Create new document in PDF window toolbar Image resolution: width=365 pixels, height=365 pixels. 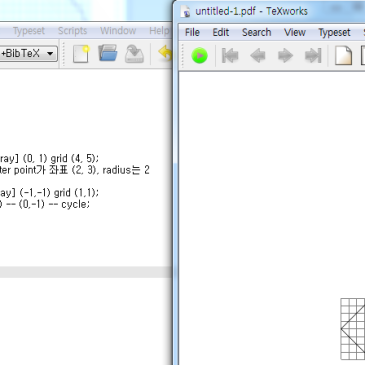point(343,55)
